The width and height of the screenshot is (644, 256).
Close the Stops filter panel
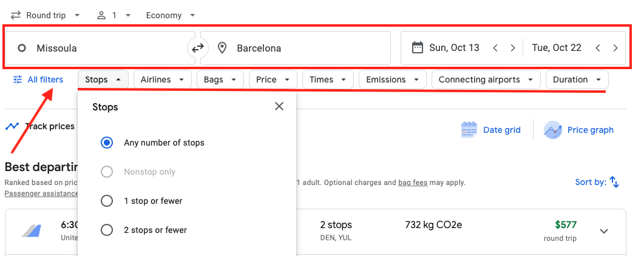(279, 107)
